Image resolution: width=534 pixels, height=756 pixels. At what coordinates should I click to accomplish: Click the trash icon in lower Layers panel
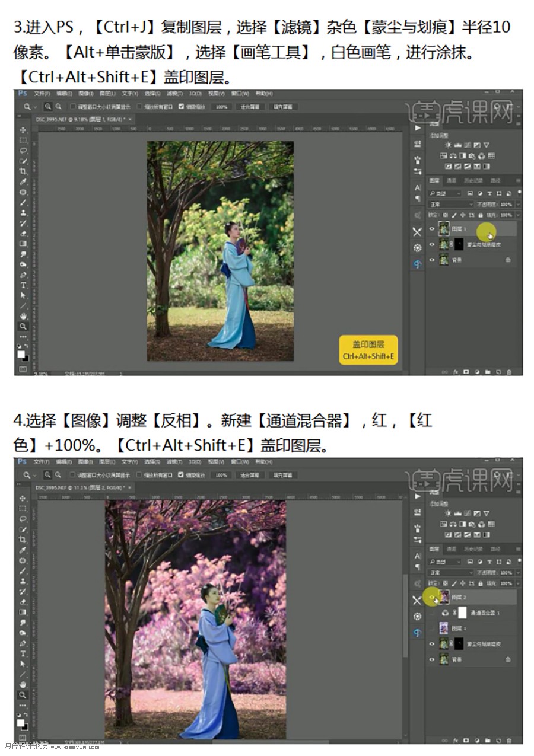508,740
